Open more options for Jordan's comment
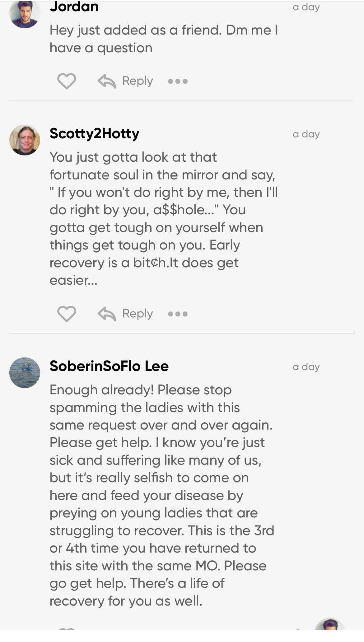Image resolution: width=364 pixels, height=642 pixels. [x=178, y=81]
